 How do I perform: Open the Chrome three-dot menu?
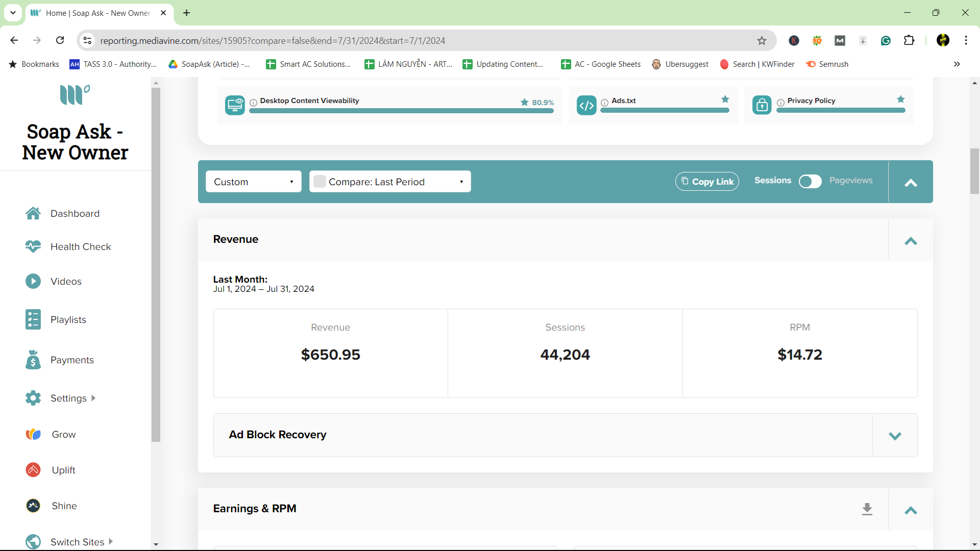[966, 40]
